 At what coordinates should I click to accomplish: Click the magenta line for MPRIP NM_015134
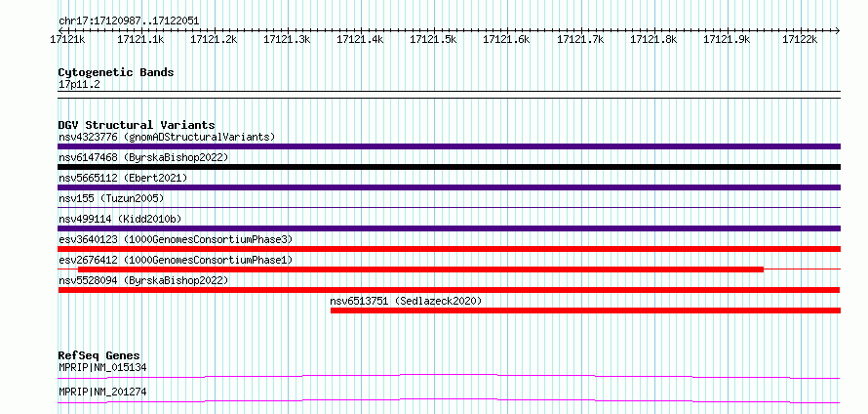click(x=449, y=376)
